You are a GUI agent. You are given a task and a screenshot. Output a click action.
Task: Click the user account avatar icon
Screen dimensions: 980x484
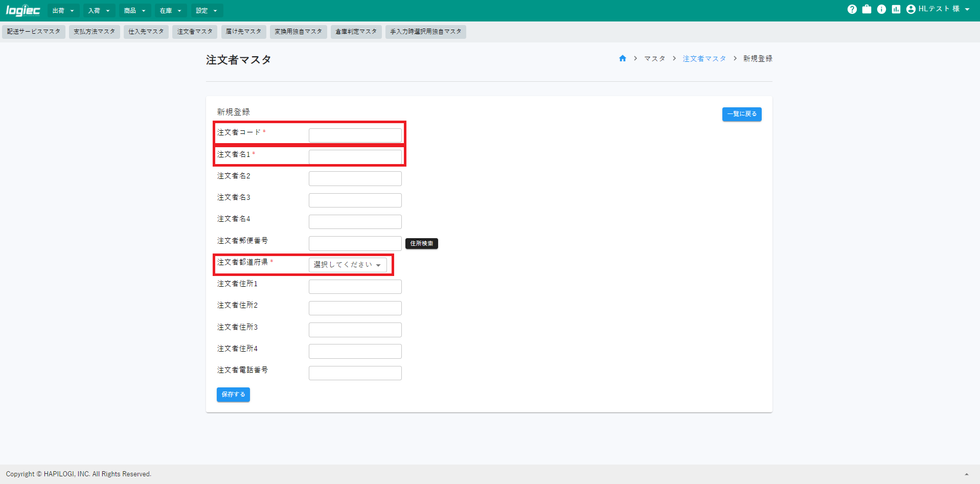coord(910,9)
